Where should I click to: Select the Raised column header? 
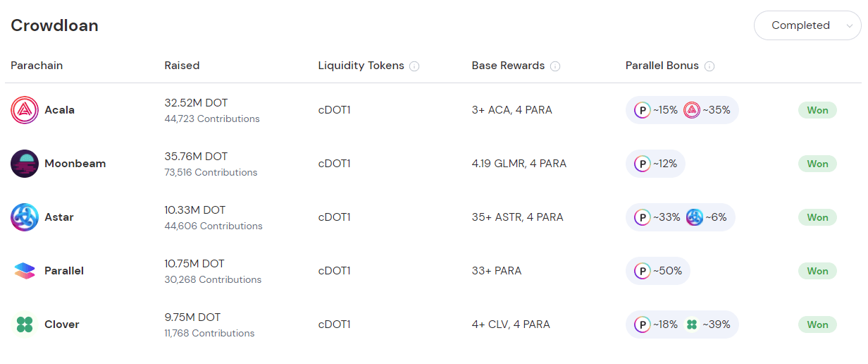click(182, 66)
